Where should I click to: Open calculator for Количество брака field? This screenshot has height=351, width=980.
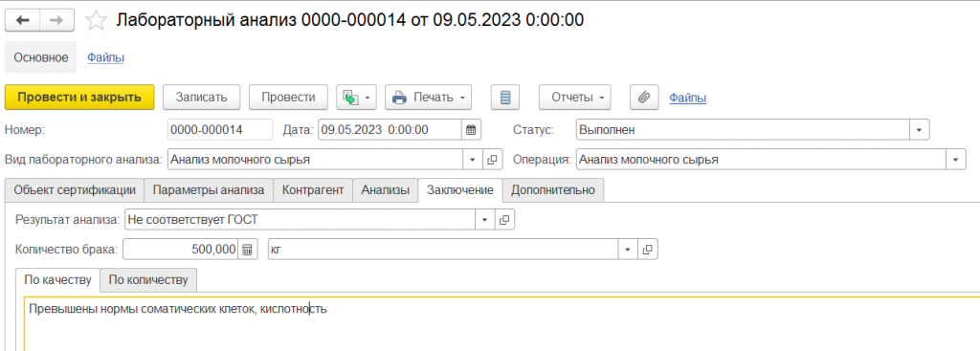[x=248, y=250]
